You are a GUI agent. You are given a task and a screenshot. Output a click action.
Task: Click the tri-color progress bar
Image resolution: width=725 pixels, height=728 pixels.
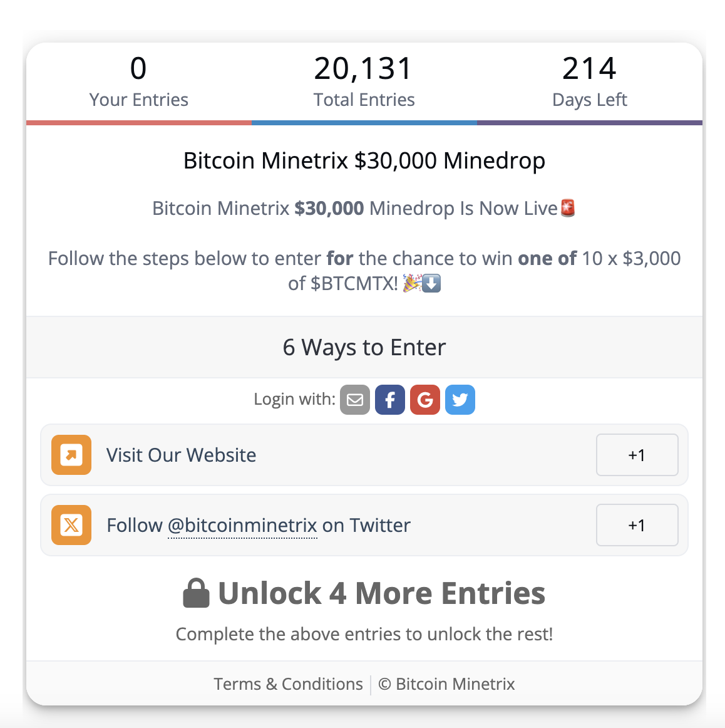pos(364,123)
